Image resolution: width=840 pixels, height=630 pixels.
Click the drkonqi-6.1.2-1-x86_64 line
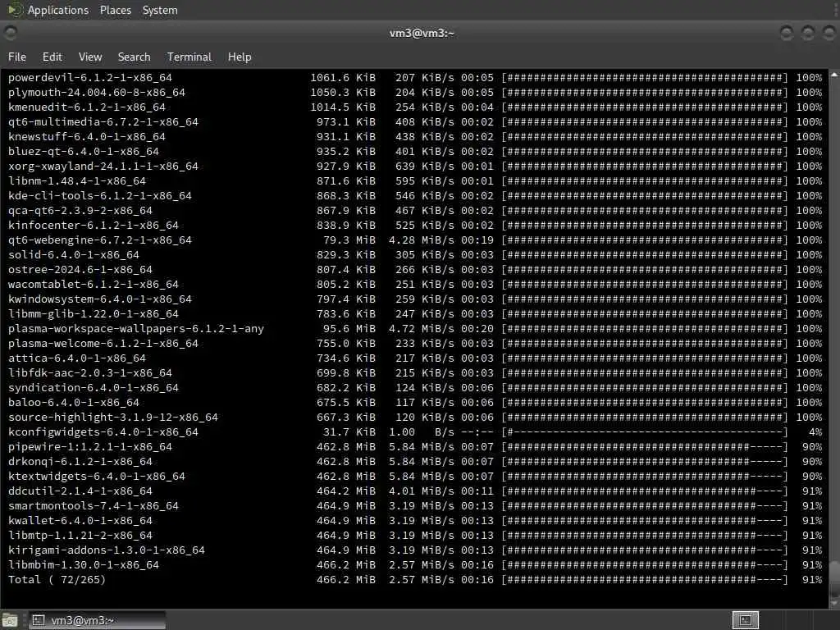(x=415, y=461)
